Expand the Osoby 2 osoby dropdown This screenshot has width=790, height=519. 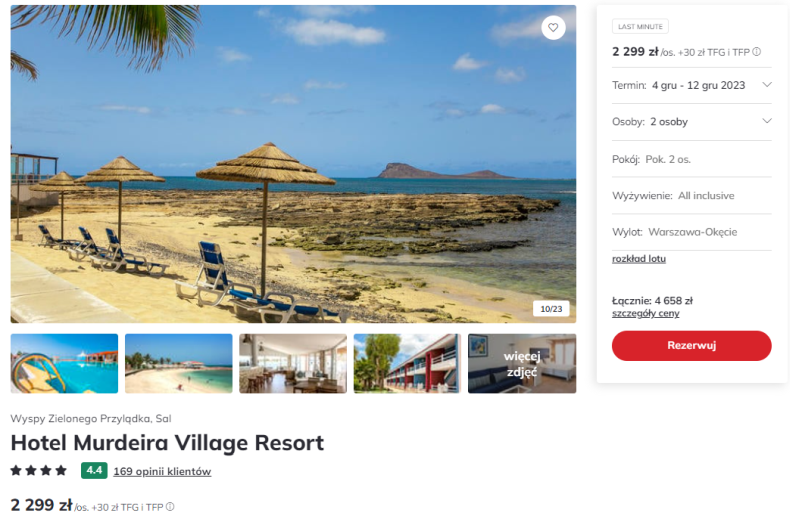691,121
